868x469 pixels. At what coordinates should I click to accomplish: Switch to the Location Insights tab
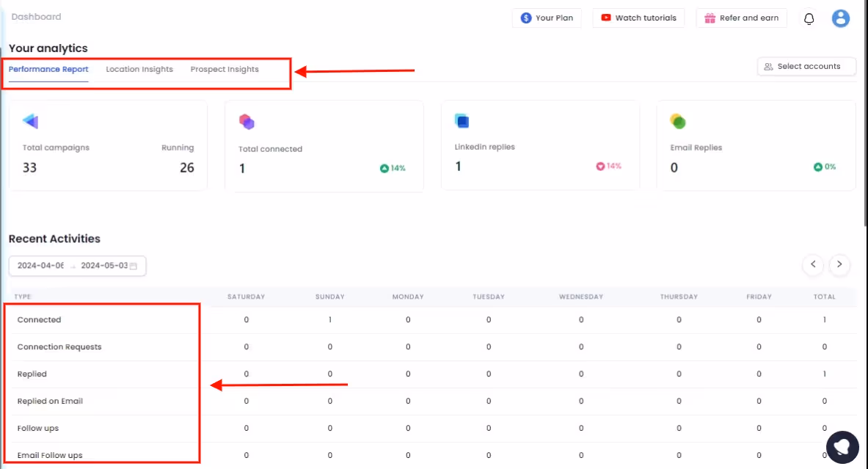(139, 69)
